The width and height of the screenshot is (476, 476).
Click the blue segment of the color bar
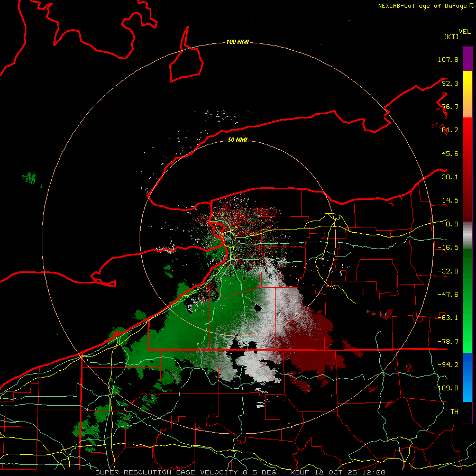coord(467,377)
